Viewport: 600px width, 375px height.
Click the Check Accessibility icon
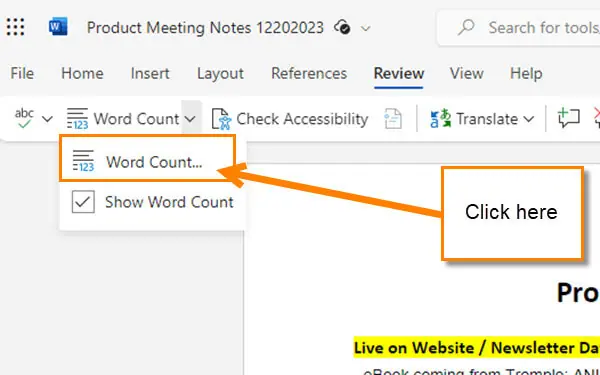222,119
